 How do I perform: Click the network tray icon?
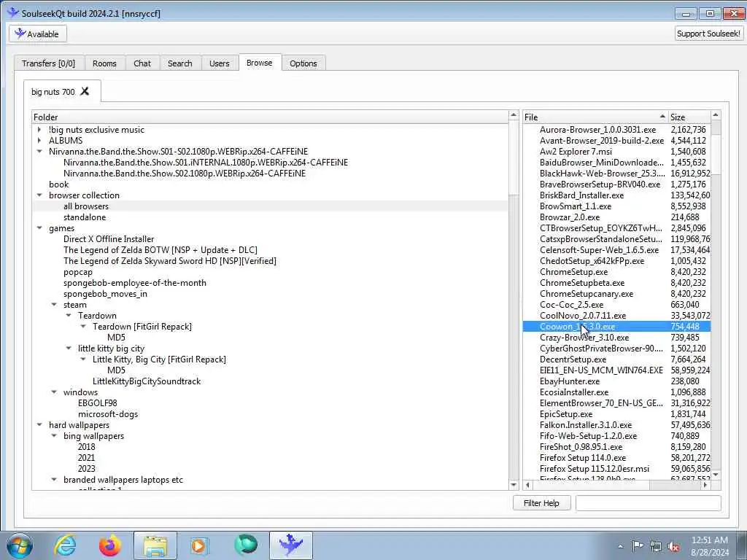656,546
